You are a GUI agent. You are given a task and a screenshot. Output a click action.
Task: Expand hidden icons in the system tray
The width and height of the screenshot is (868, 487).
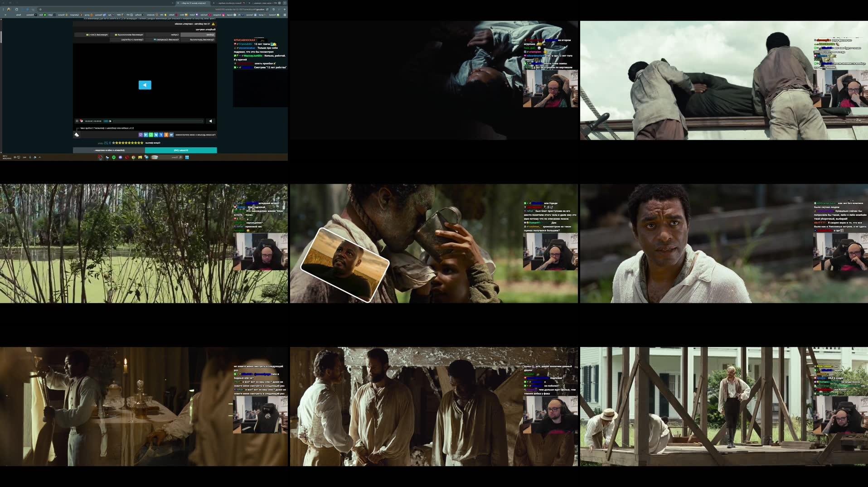point(39,157)
